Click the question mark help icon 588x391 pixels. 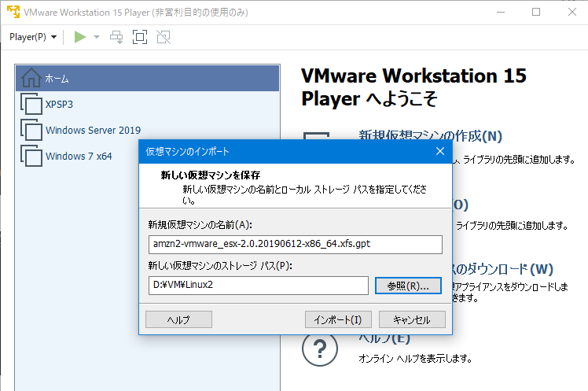pos(319,349)
